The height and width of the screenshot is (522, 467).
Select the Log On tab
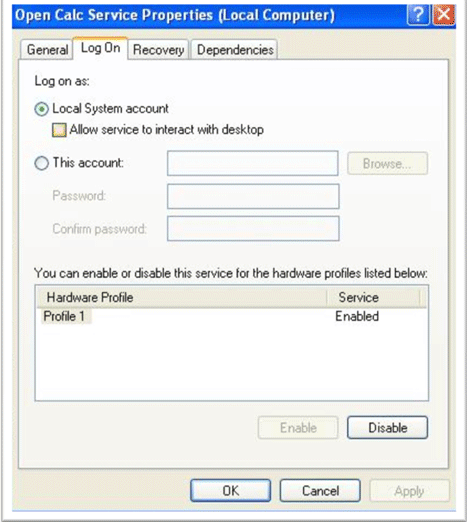pos(100,48)
